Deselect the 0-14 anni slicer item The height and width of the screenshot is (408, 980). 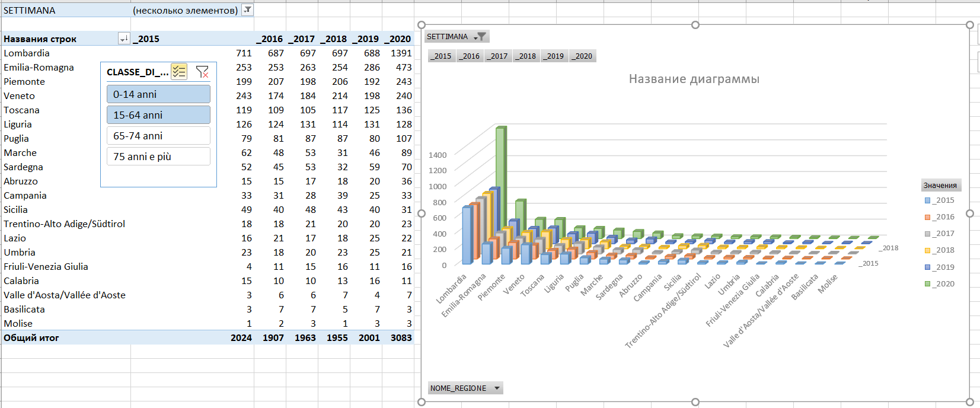click(158, 94)
